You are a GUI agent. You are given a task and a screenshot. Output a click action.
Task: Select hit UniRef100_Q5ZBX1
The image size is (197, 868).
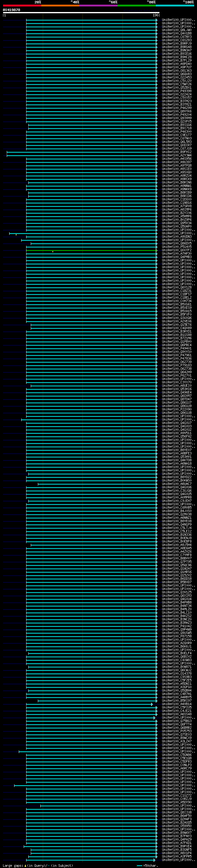176,88
